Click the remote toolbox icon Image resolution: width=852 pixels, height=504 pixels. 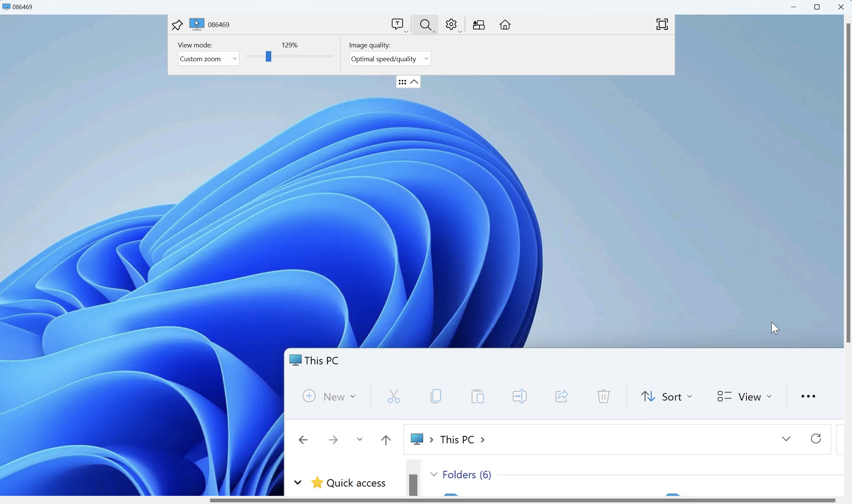478,25
